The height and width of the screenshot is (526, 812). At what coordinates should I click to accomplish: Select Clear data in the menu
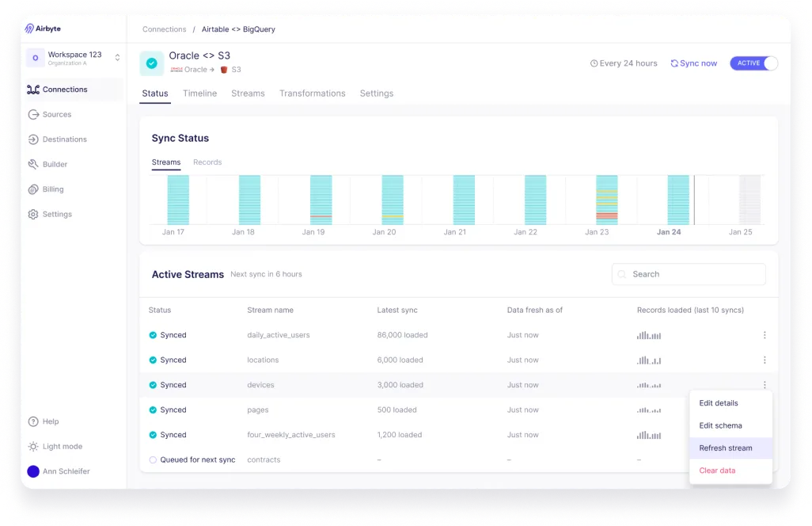click(x=730, y=471)
